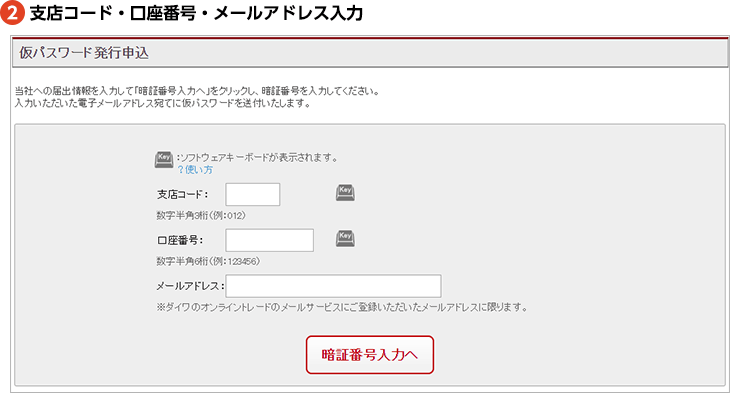
Task: Click the Key icon in the keyboard legend
Action: click(x=164, y=160)
